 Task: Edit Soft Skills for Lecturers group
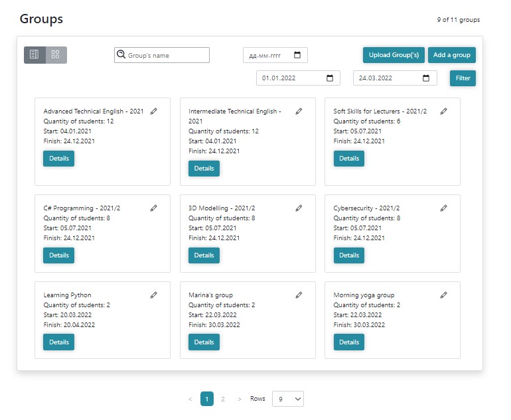coord(443,111)
